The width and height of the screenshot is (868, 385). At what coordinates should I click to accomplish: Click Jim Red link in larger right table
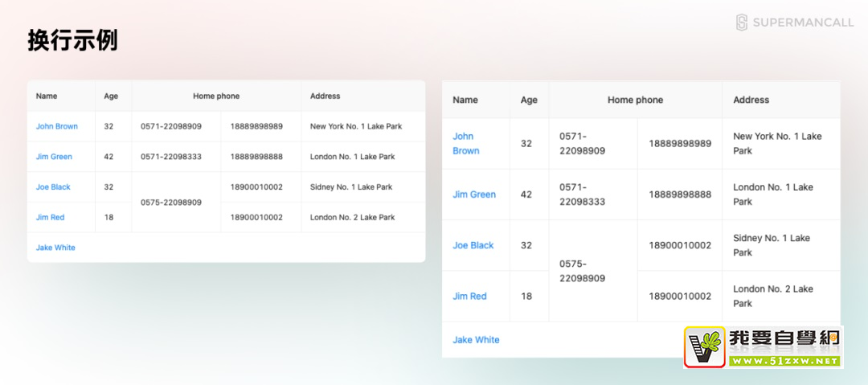[x=469, y=297]
